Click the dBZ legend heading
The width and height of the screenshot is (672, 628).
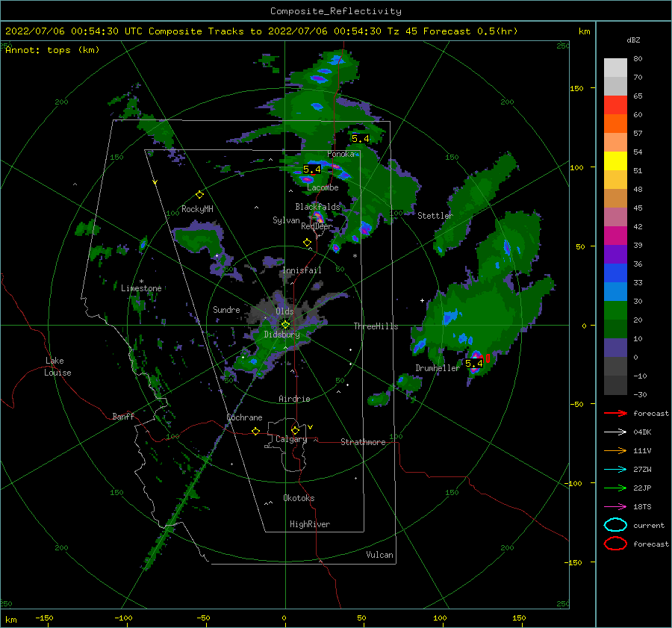click(x=633, y=40)
